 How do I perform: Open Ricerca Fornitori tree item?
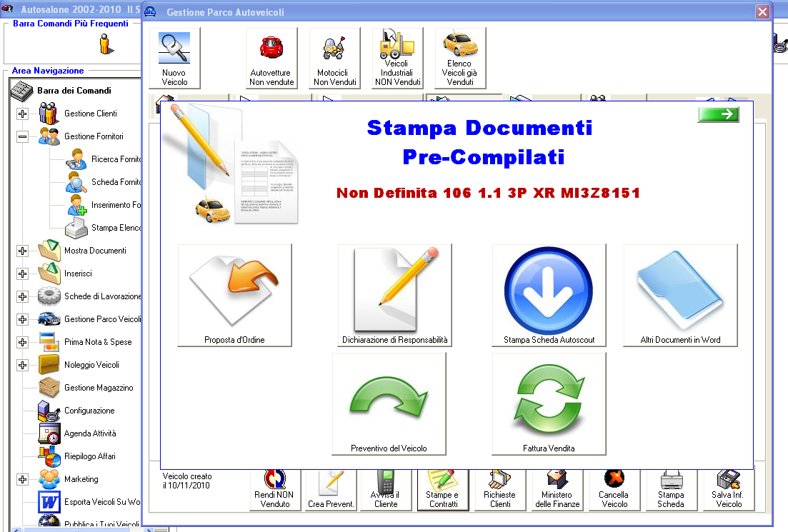[x=116, y=159]
